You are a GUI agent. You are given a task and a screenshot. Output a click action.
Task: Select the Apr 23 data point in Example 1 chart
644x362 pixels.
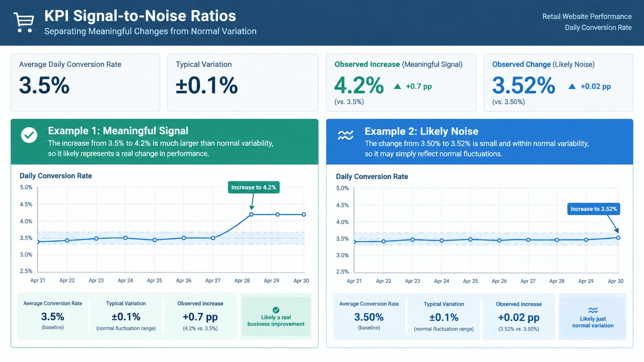[96, 239]
